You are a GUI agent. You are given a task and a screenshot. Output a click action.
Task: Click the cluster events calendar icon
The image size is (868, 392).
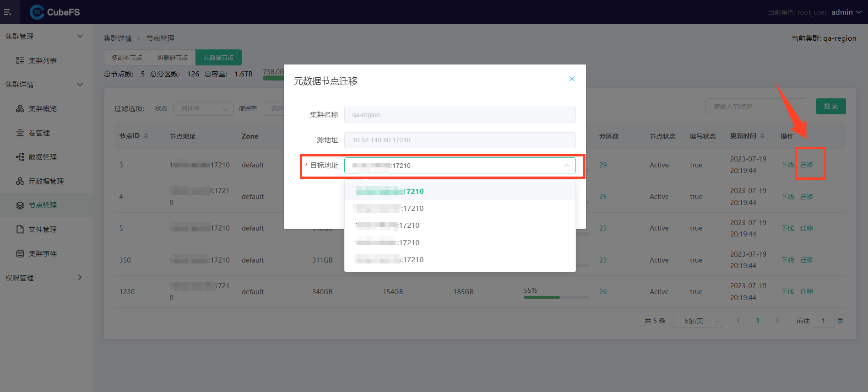[20, 253]
